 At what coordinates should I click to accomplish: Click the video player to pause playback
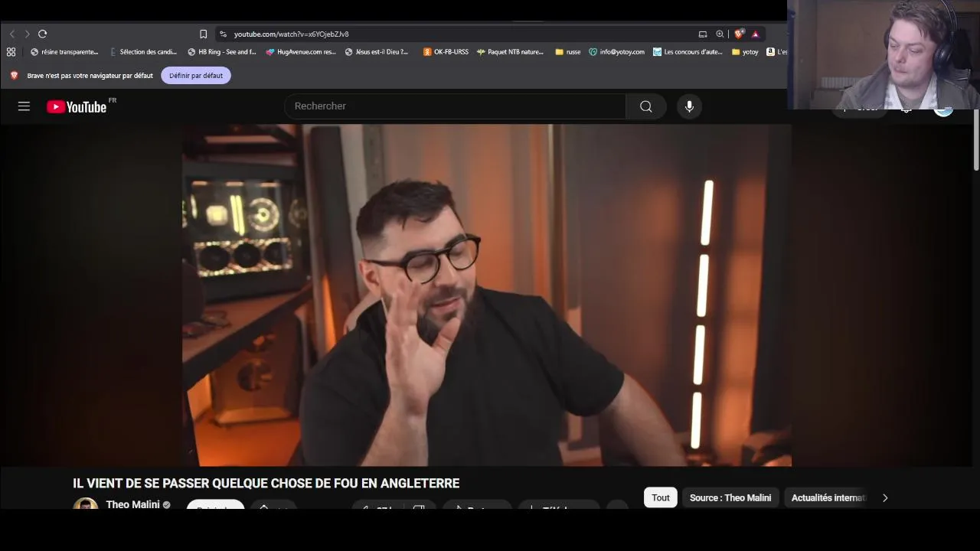486,295
